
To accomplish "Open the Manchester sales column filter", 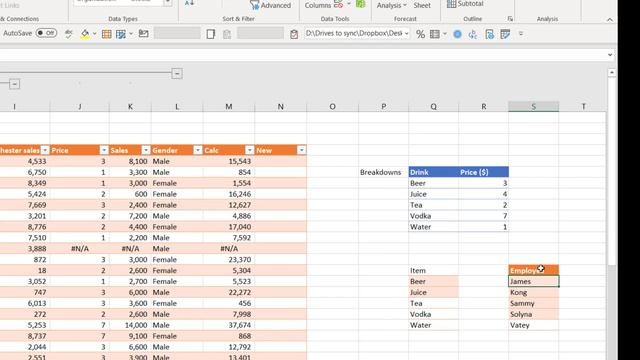I will 45,150.
